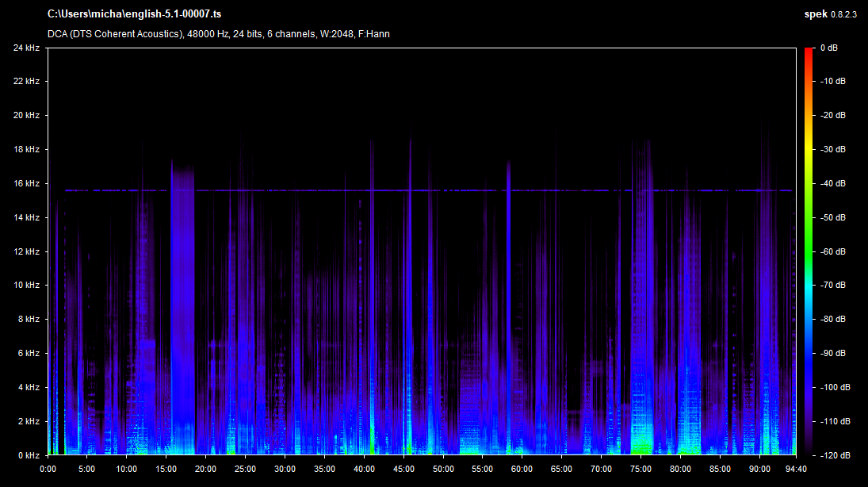Click the DCA codec information line
The height and width of the screenshot is (487, 868).
219,34
